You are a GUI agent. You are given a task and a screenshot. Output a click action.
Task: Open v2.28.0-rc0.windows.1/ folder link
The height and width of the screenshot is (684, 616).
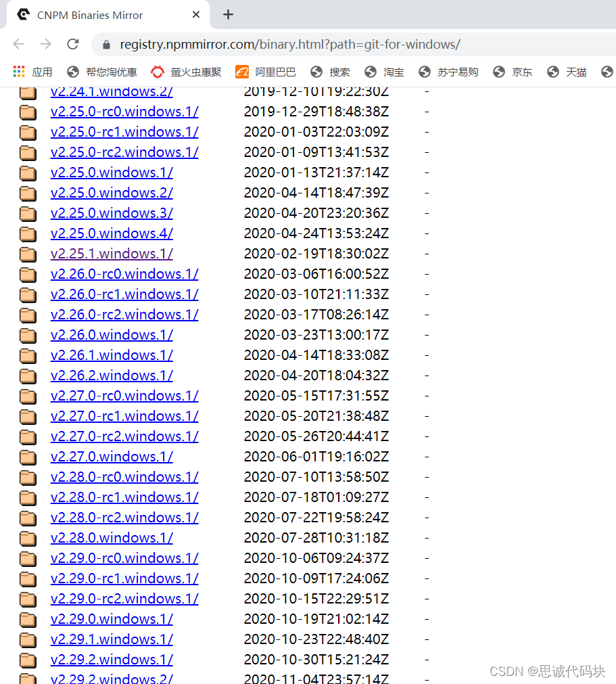click(x=124, y=477)
